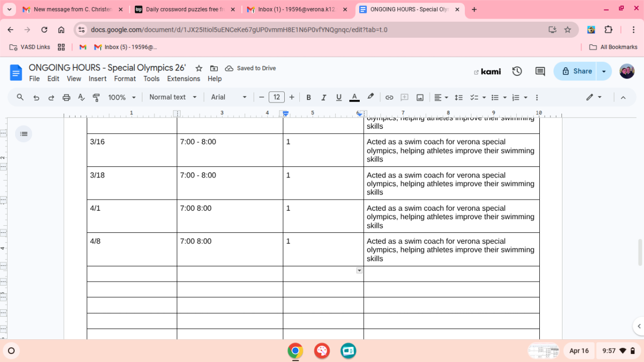Screen dimensions: 644x362
Task: Open the browser extensions puzzle icon
Action: click(608, 30)
